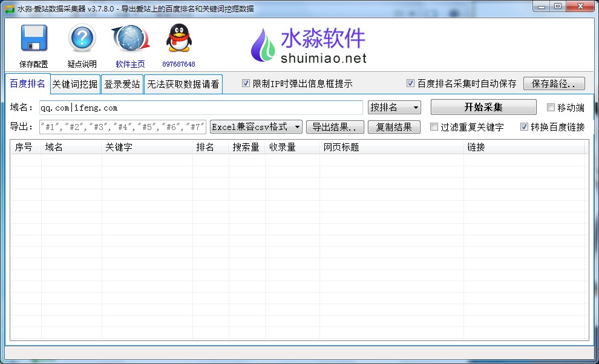599x364 pixels.
Task: Switch to the 关键词挖掘 tab
Action: [75, 84]
